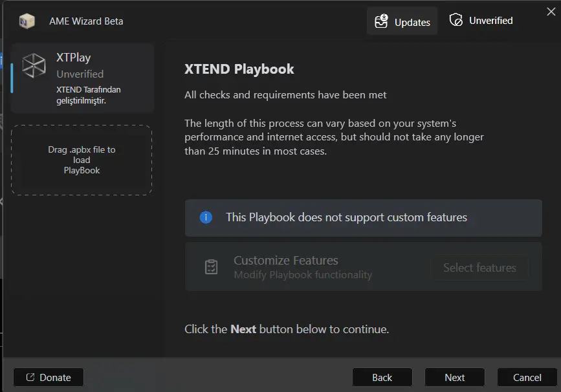Viewport: 561px width, 392px height.
Task: Click 'Click the Next button below to continue.' text
Action: (287, 329)
